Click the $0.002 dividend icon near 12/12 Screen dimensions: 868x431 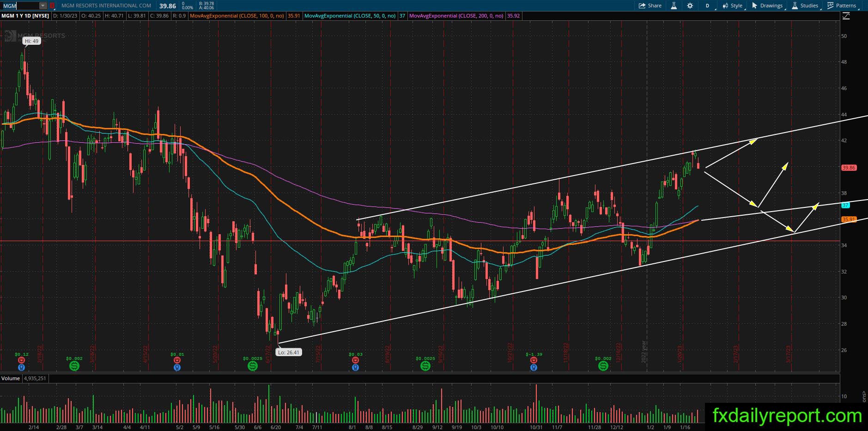tap(603, 366)
